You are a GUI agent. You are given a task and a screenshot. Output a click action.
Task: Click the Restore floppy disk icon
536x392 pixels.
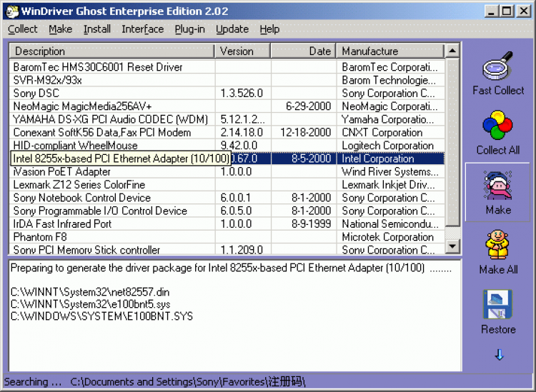pyautogui.click(x=497, y=304)
